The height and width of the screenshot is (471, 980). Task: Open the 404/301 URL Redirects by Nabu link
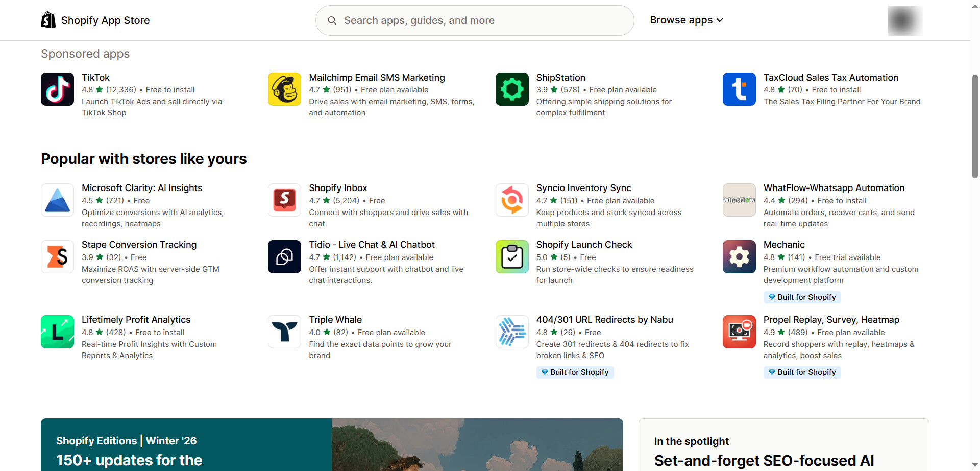[x=604, y=320]
